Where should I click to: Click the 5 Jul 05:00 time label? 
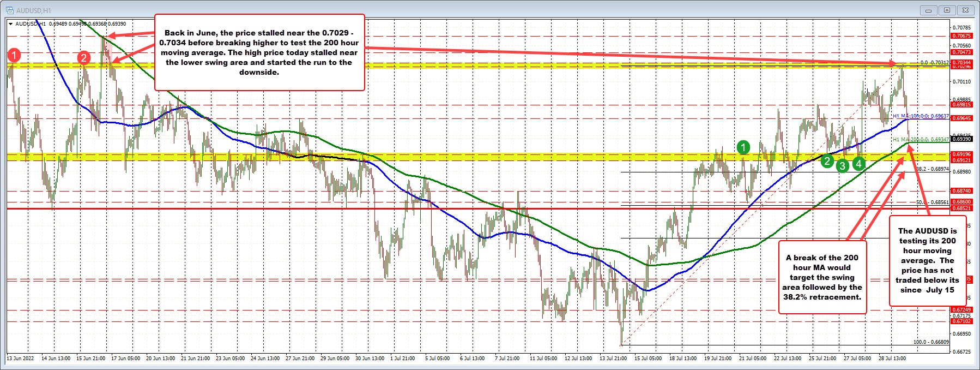coord(438,359)
